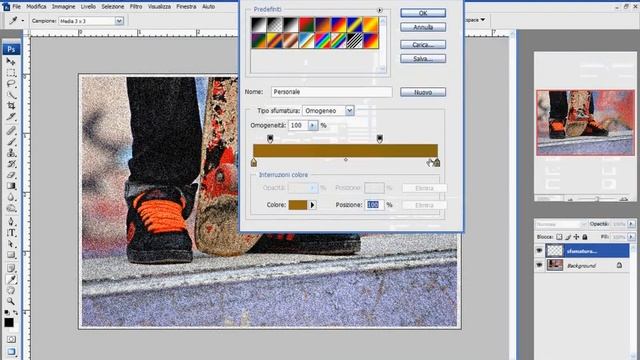Open the Modifica menu

pos(36,7)
